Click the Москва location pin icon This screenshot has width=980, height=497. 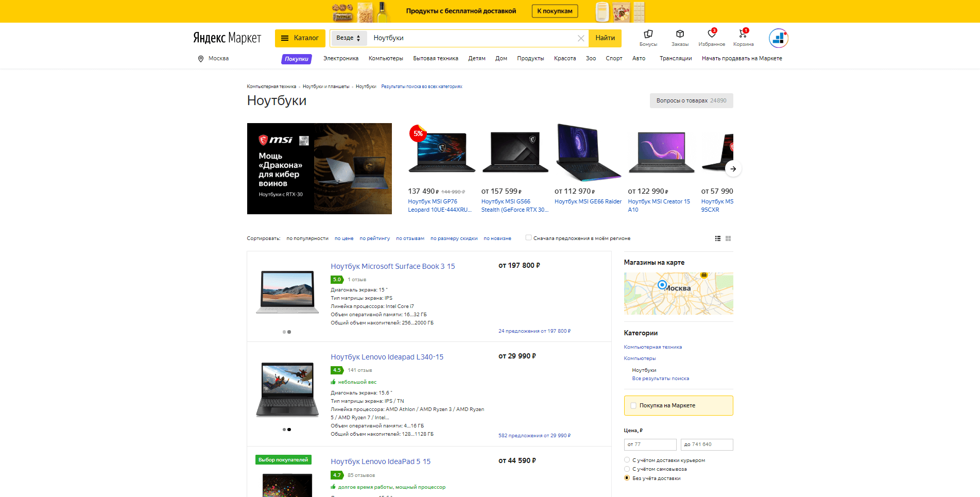click(x=201, y=59)
